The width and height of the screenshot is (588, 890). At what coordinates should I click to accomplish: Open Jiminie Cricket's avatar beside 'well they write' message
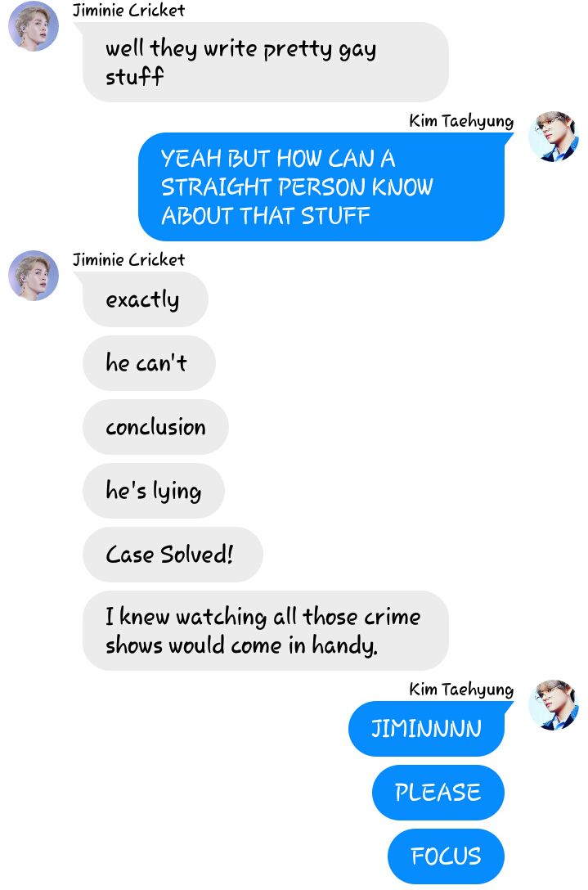pos(34,26)
